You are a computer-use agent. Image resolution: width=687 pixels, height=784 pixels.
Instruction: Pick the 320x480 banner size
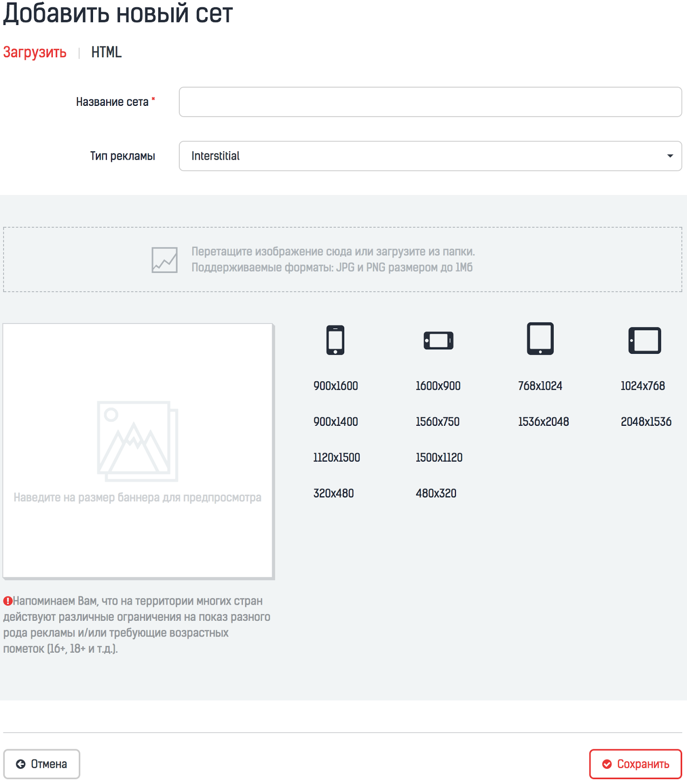[x=333, y=493]
